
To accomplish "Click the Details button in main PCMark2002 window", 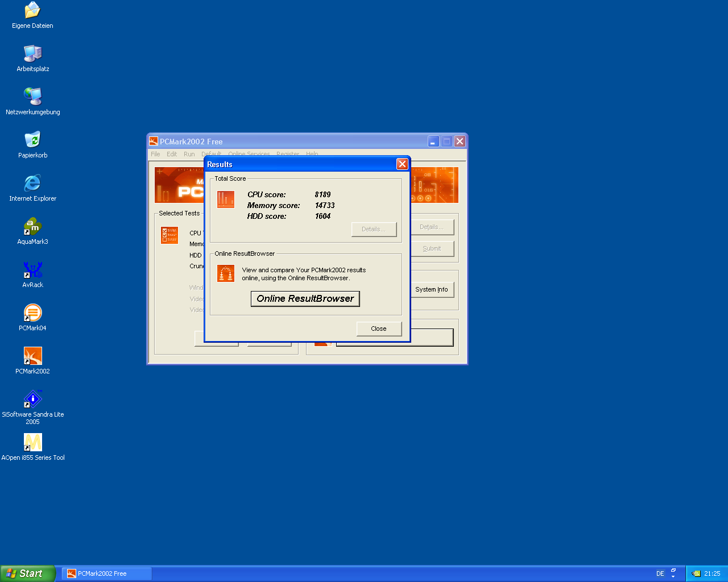I will [x=432, y=227].
